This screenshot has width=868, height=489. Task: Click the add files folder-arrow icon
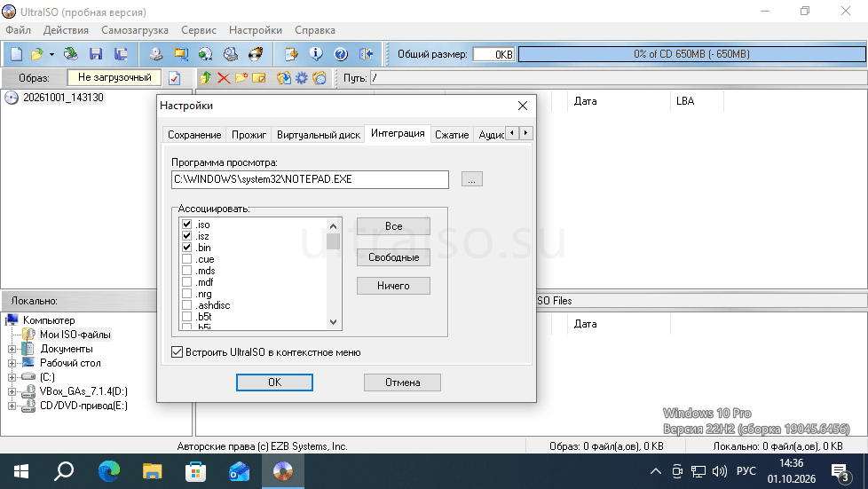point(283,78)
